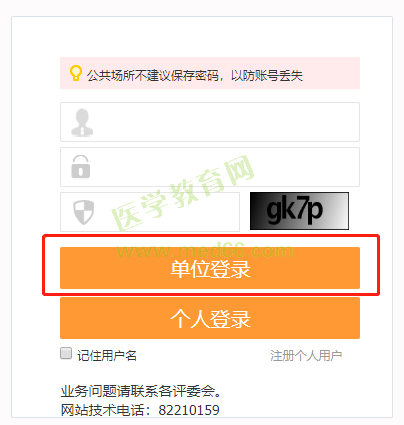The image size is (404, 425).
Task: Focus the username input field
Action: (210, 122)
